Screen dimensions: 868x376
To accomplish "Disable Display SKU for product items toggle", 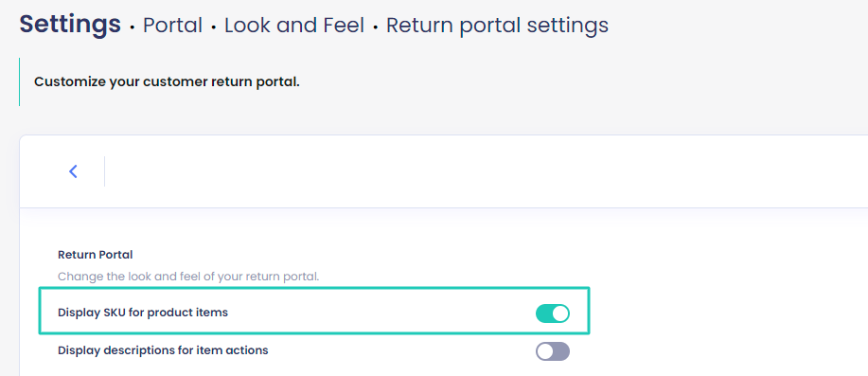I will [x=553, y=313].
